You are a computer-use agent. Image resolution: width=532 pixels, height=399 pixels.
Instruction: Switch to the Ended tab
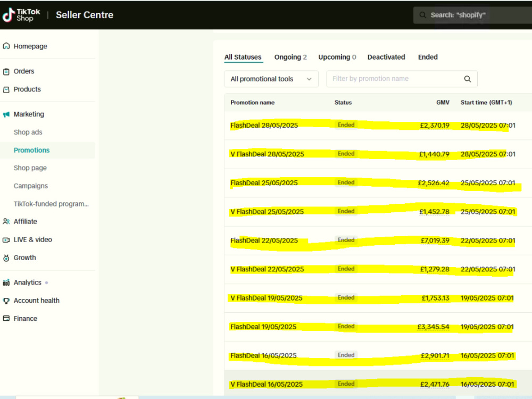click(428, 57)
